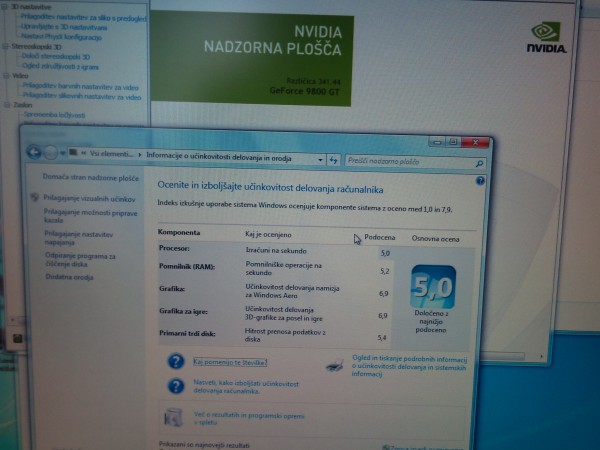This screenshot has width=600, height=450.
Task: Click the NVIDIA logo in the control panel
Action: click(x=546, y=37)
